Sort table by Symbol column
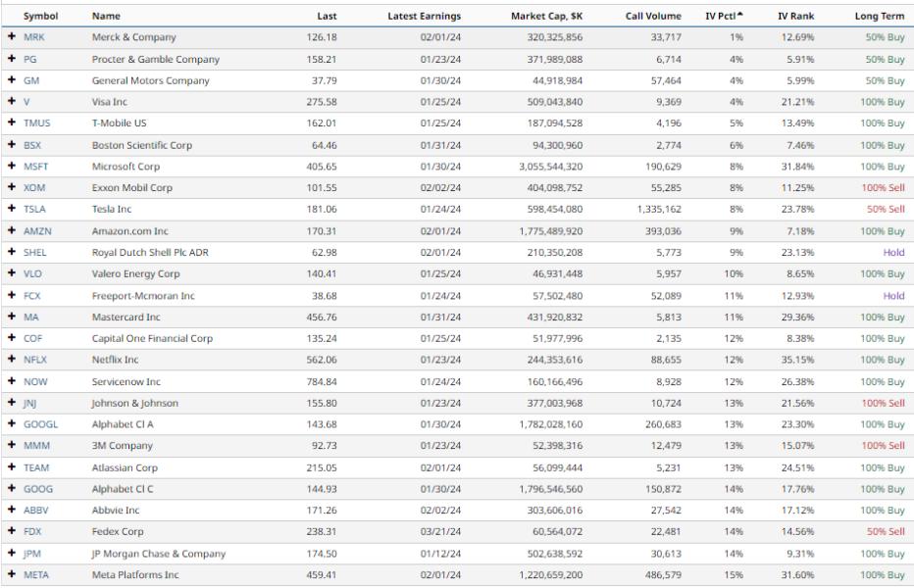Image resolution: width=914 pixels, height=588 pixels. coord(40,17)
